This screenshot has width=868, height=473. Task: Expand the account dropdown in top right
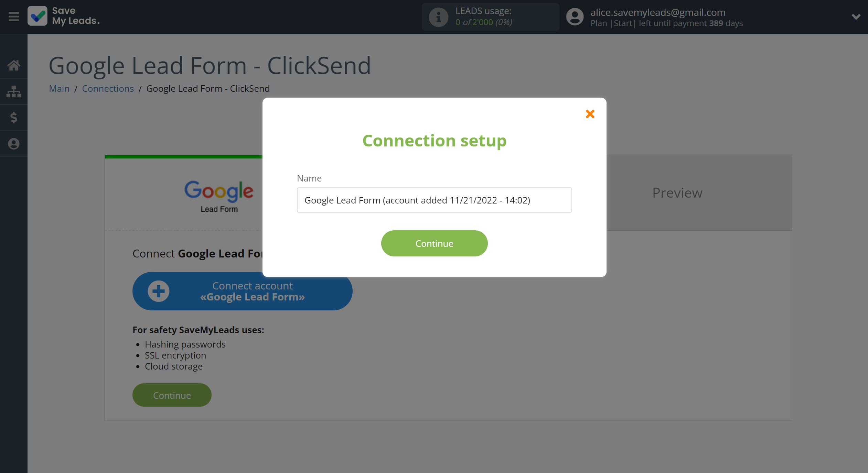point(856,17)
